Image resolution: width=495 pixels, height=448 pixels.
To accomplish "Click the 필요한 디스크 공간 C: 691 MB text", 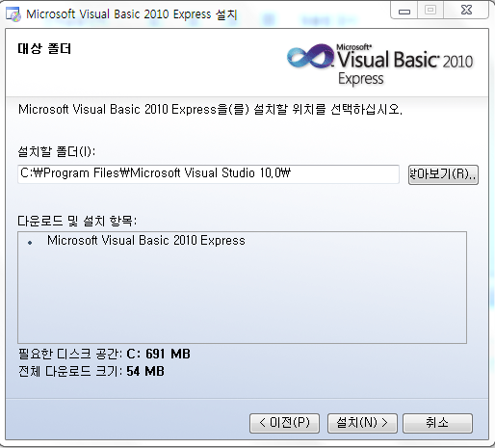I will pos(104,354).
